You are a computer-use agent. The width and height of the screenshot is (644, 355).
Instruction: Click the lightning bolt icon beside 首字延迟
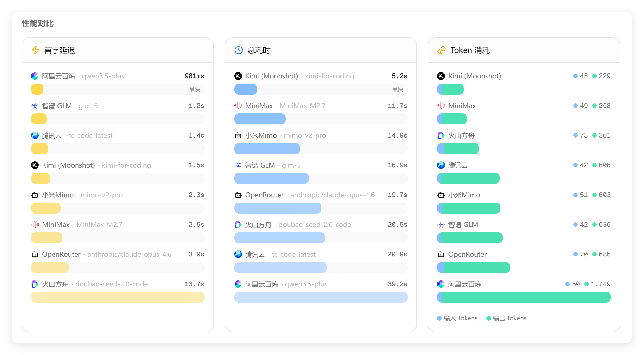click(35, 50)
